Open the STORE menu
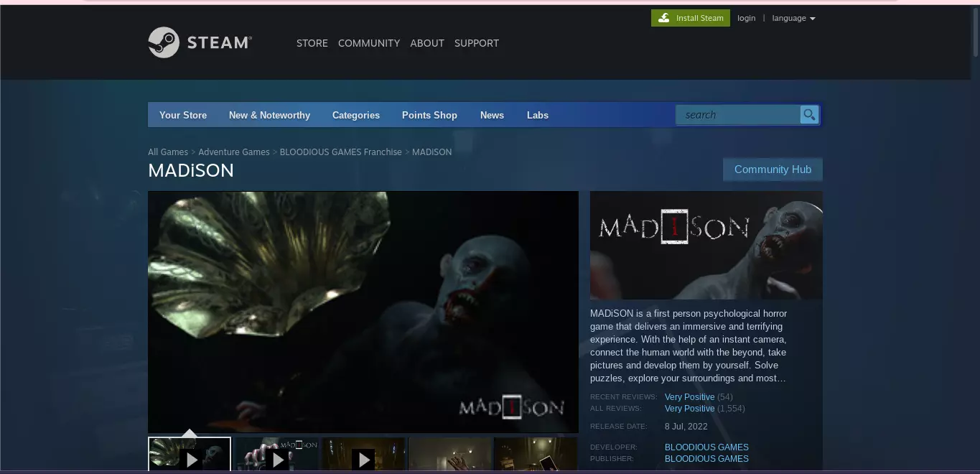The height and width of the screenshot is (474, 980). [312, 43]
